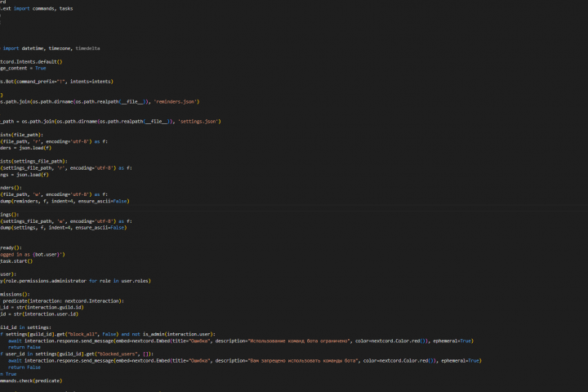This screenshot has width=588, height=392.
Task: Click the '"block_all"' string
Action: [83, 334]
